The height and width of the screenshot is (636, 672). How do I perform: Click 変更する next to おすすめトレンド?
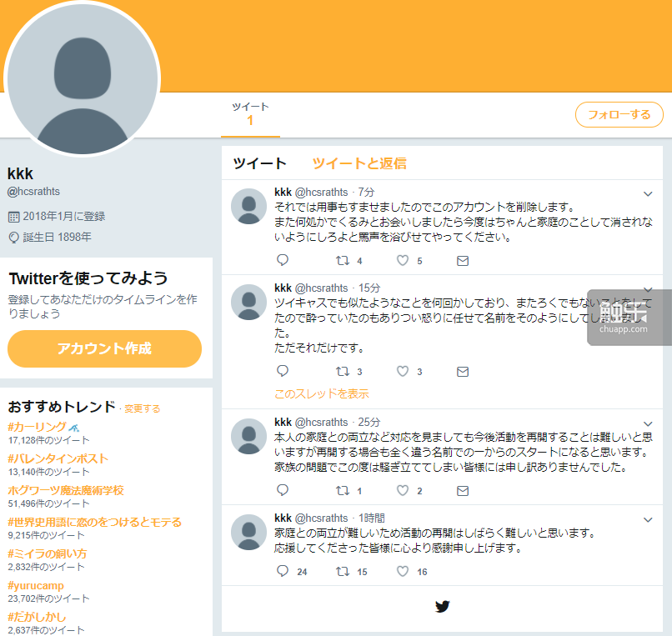coord(143,408)
